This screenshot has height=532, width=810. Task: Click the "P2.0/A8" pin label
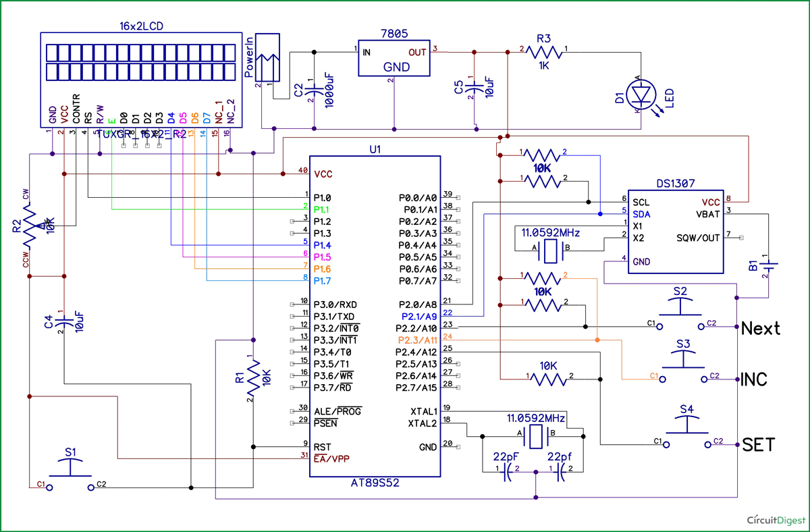click(419, 304)
